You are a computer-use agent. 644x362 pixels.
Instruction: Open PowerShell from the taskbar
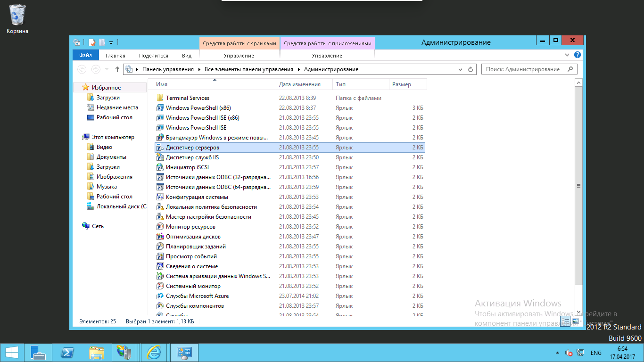67,352
